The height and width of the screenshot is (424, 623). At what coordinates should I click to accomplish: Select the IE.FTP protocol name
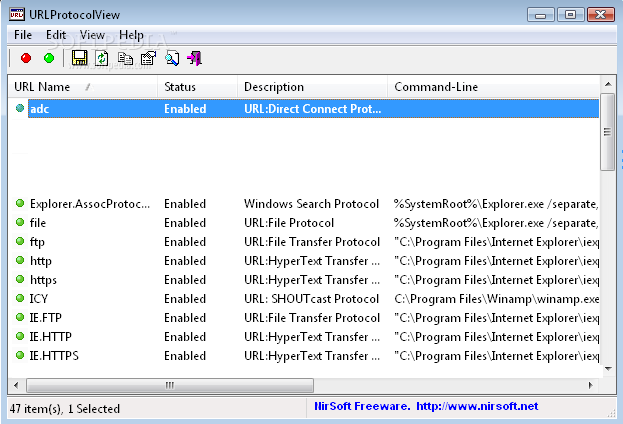pyautogui.click(x=46, y=318)
